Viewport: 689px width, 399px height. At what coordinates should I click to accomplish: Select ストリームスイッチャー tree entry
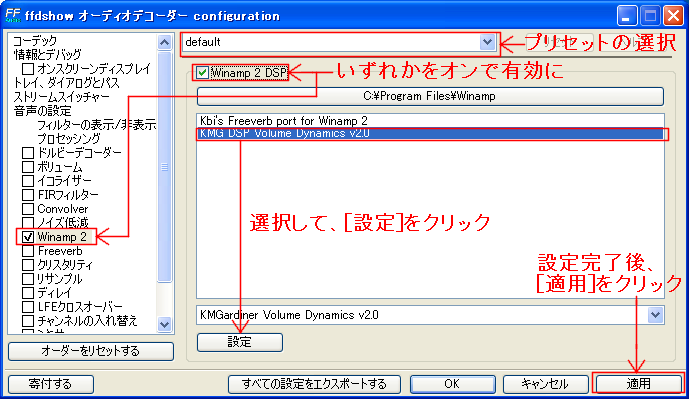tap(61, 97)
